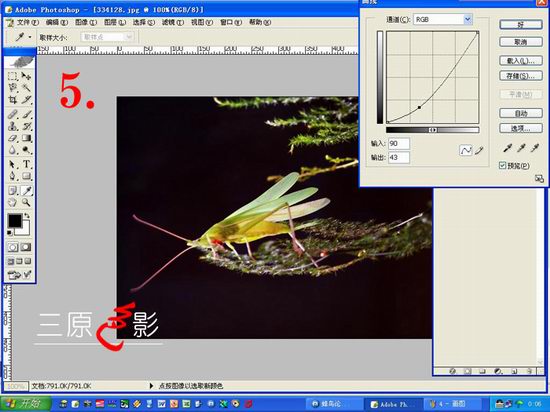Select the History Brush tool
Image resolution: width=550 pixels, height=412 pixels.
point(26,126)
